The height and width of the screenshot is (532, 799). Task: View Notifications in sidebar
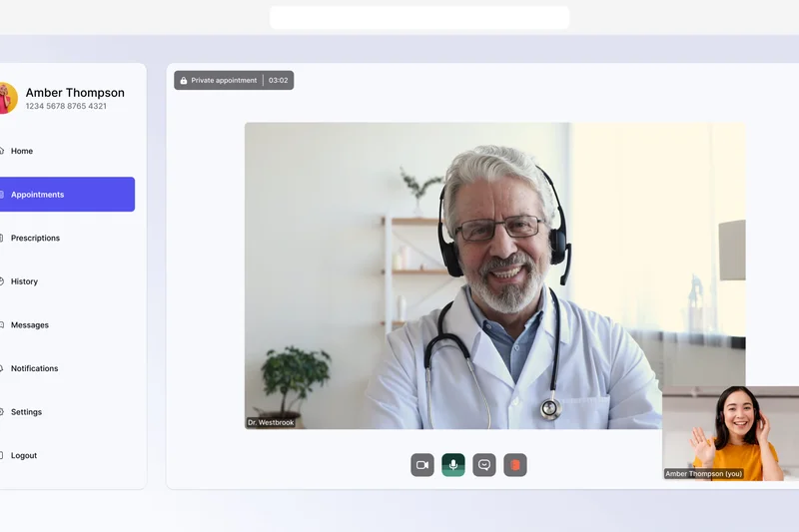[x=34, y=368]
